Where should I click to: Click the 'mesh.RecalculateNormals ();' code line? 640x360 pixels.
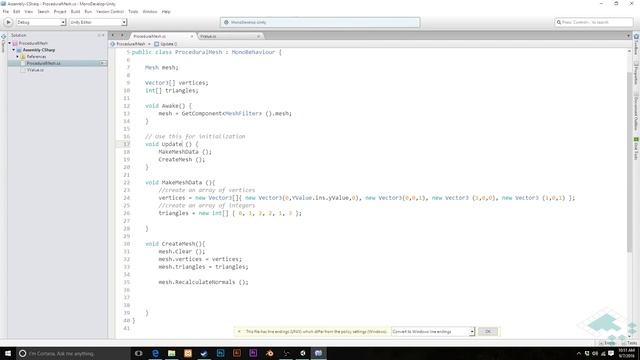[x=203, y=282]
